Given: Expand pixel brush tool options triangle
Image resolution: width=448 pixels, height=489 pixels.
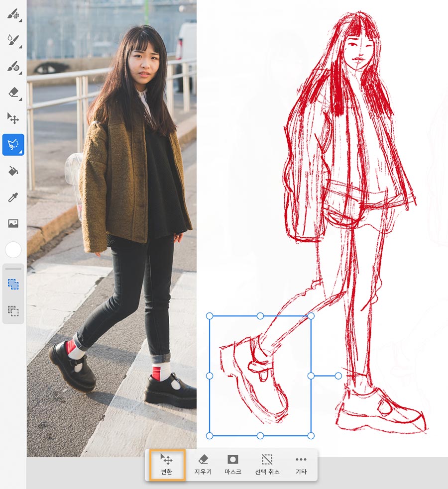Looking at the screenshot, I should click(x=20, y=21).
